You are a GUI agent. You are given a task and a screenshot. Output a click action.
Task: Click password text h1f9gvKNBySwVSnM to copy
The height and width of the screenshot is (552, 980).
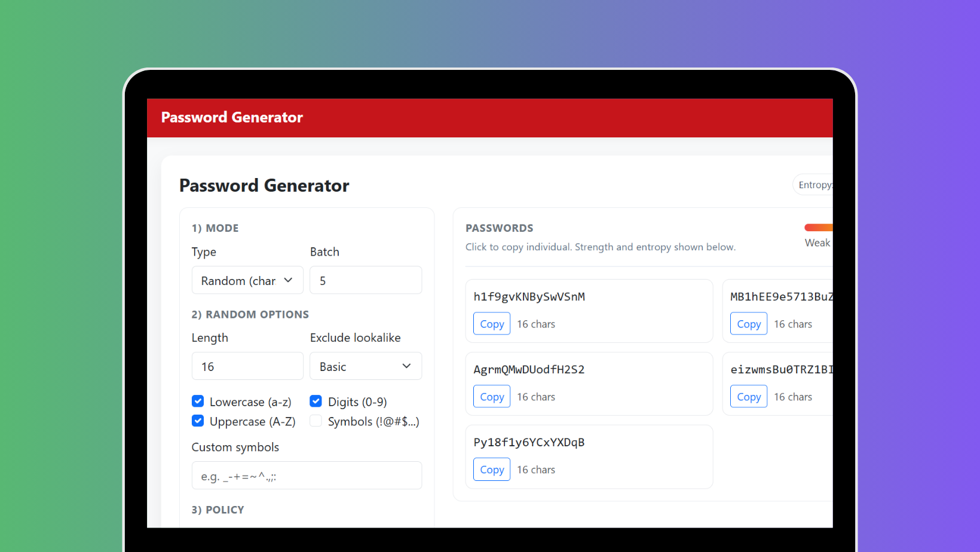pos(529,296)
